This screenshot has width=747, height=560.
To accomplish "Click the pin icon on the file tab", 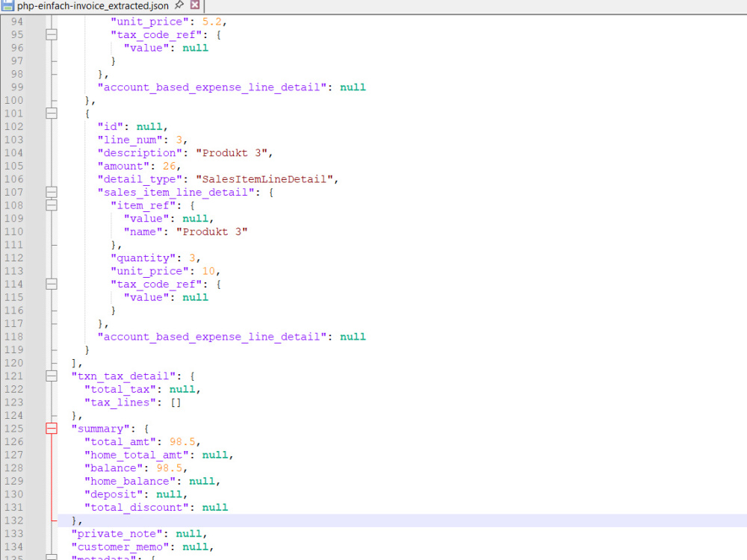I will 179,5.
